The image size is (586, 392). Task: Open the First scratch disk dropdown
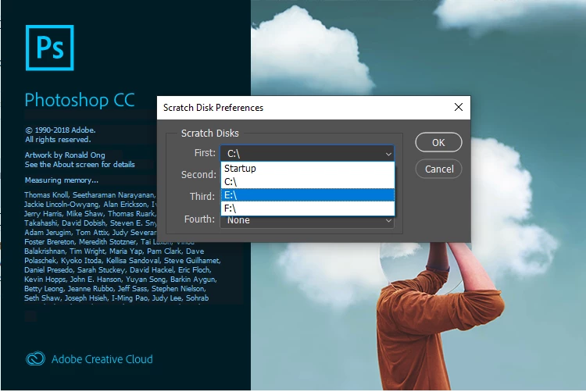click(x=307, y=153)
